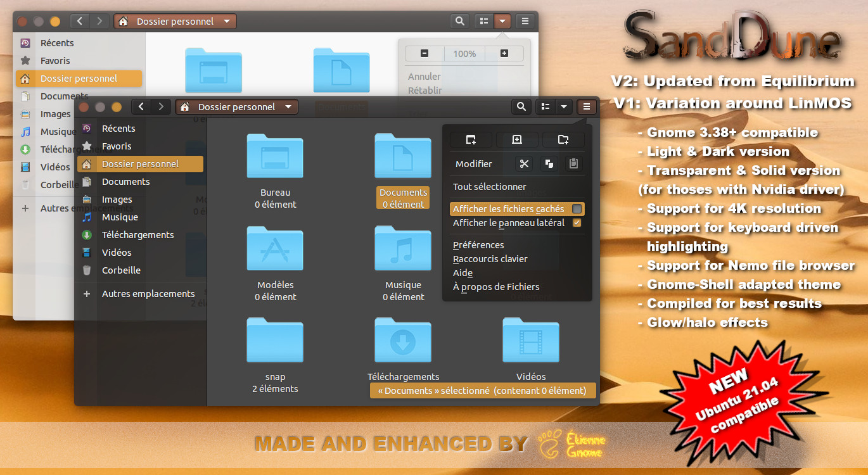The height and width of the screenshot is (475, 868).
Task: Open the hamburger menu in the light window
Action: [x=525, y=22]
